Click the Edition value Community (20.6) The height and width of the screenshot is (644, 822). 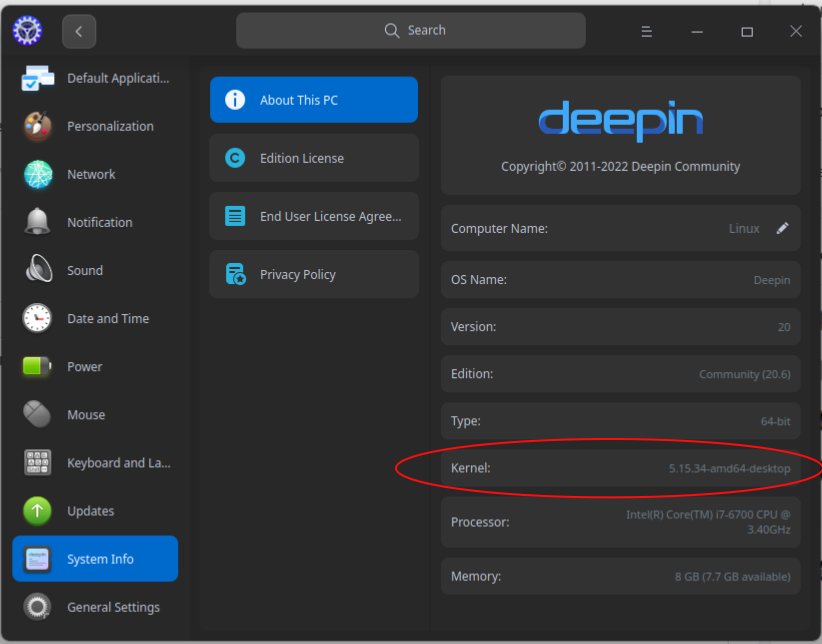tap(744, 374)
